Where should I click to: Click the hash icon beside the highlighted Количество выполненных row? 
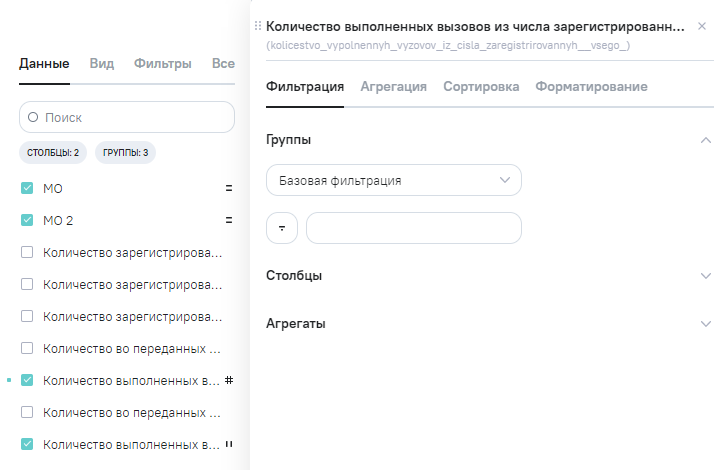pyautogui.click(x=229, y=380)
